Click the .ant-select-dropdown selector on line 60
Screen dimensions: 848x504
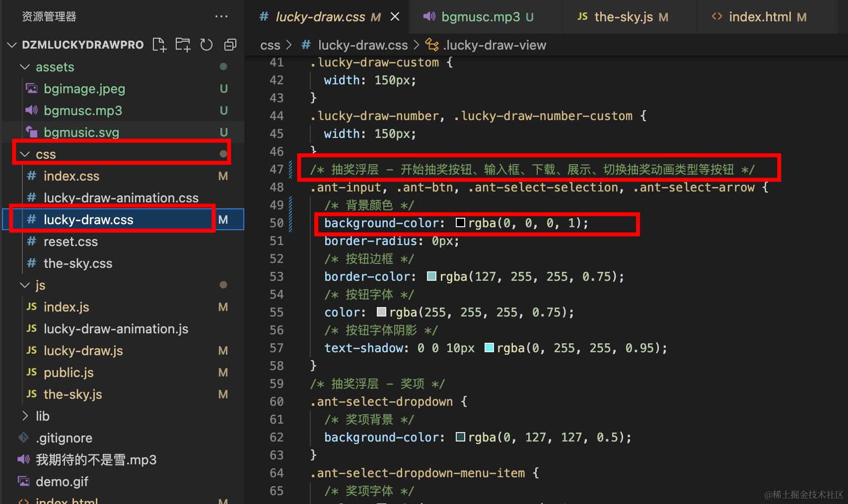381,402
